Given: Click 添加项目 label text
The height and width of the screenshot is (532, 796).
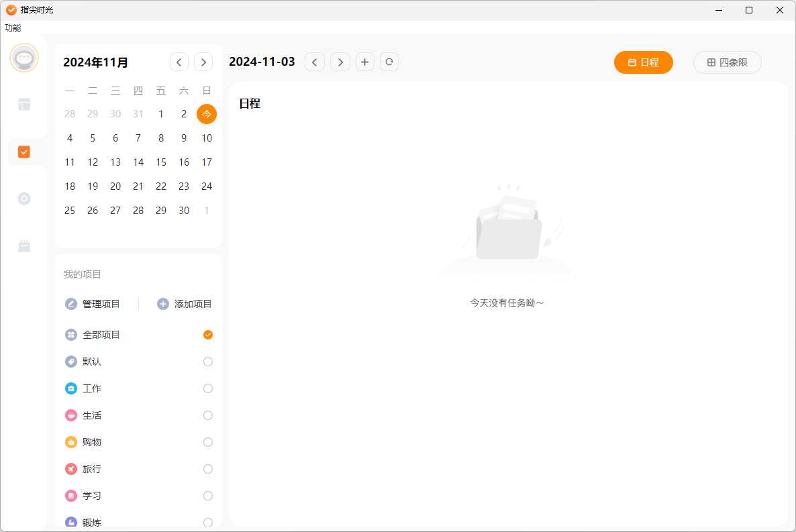Looking at the screenshot, I should pos(193,303).
